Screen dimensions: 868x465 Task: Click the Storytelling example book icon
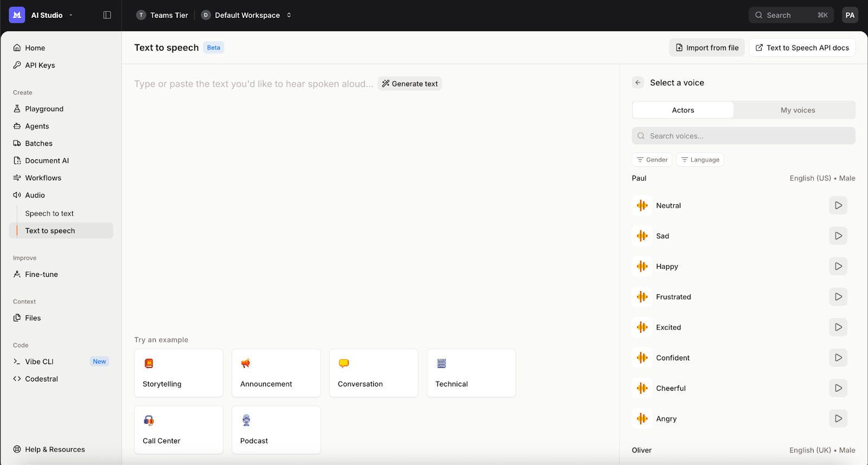(x=149, y=364)
